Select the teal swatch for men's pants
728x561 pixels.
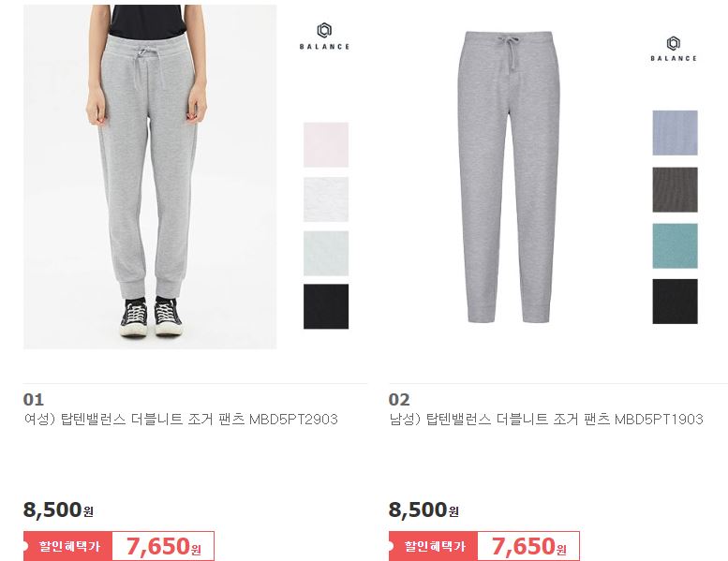pos(676,246)
